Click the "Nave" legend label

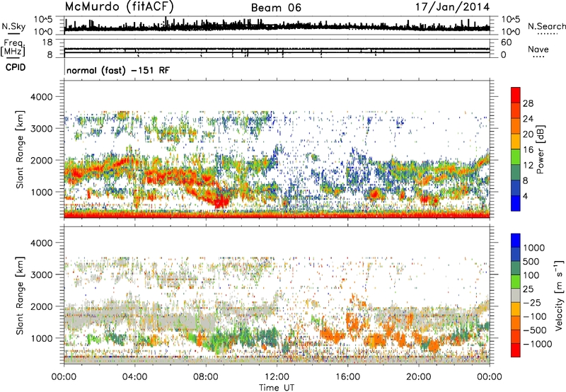click(538, 49)
